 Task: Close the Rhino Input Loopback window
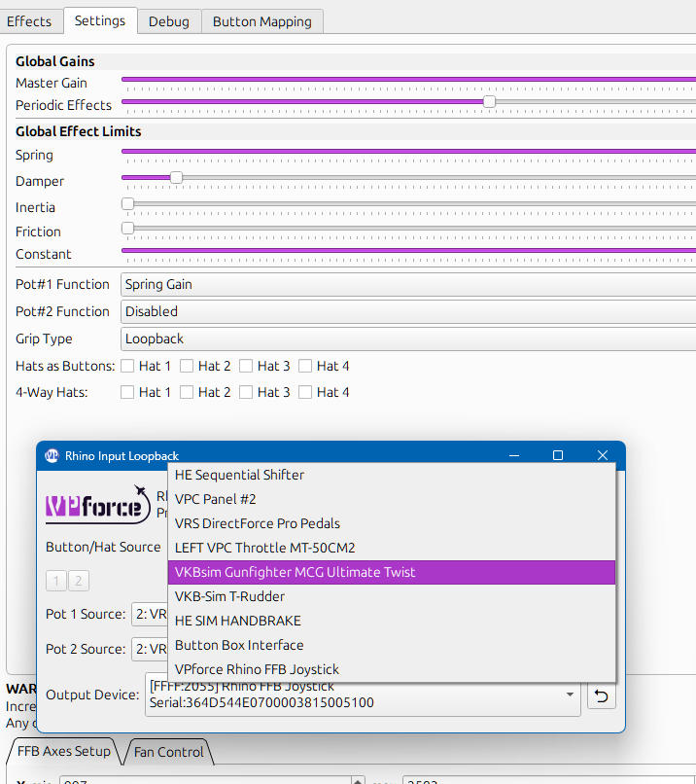(x=603, y=455)
